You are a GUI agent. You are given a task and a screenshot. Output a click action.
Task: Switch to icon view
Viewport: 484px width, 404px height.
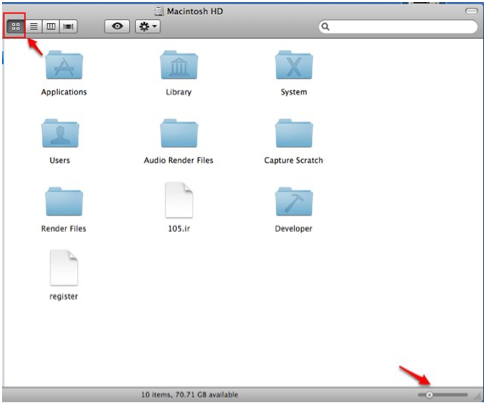15,26
